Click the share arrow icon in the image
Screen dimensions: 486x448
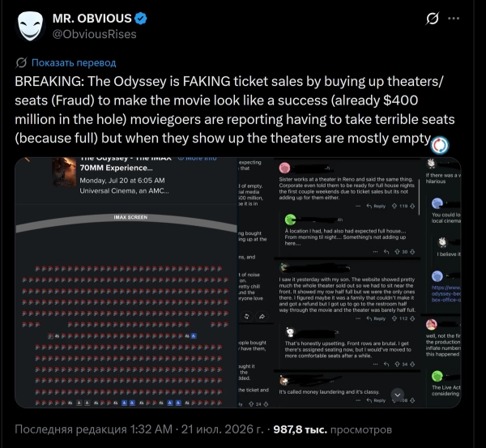tap(262, 317)
